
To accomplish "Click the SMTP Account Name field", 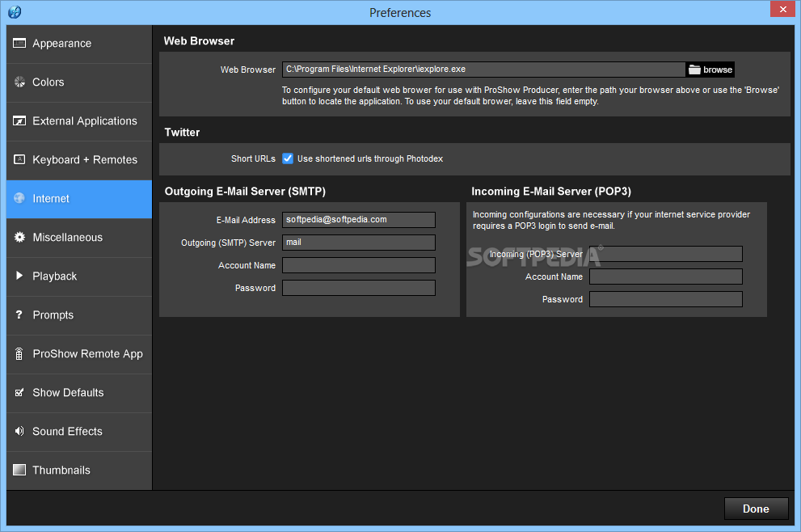I will 359,265.
